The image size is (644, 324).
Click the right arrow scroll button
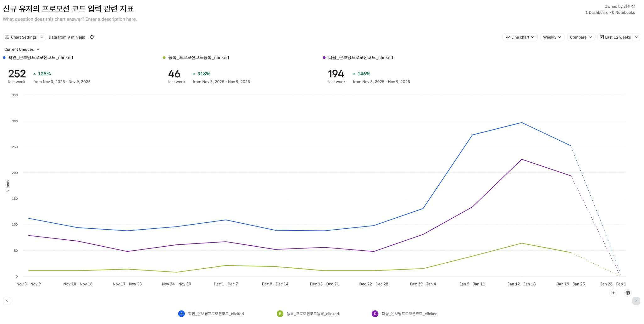(x=636, y=301)
